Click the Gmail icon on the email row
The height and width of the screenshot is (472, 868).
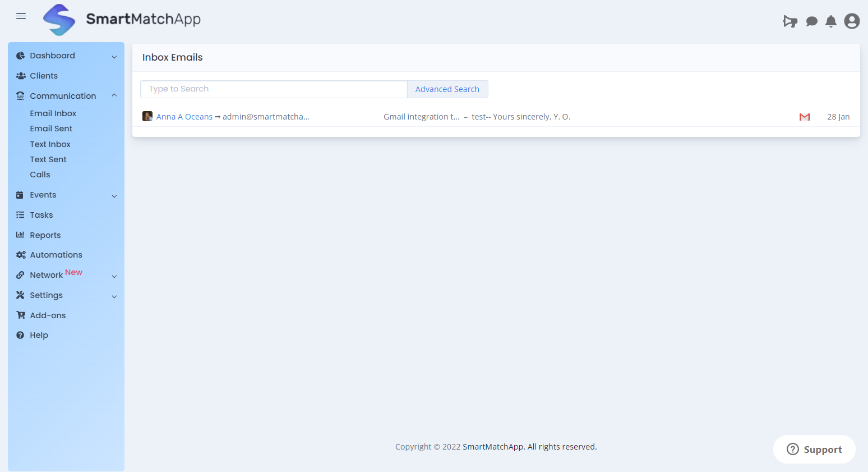point(805,117)
